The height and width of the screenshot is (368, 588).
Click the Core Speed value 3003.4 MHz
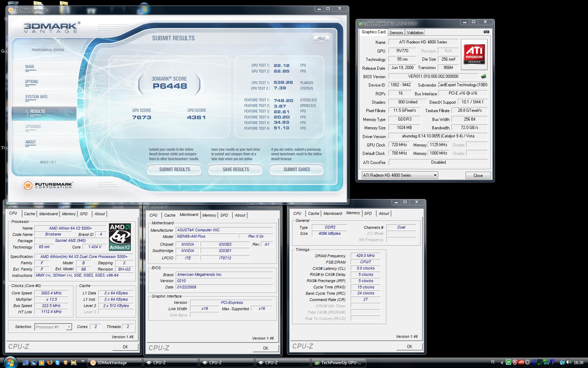51,293
